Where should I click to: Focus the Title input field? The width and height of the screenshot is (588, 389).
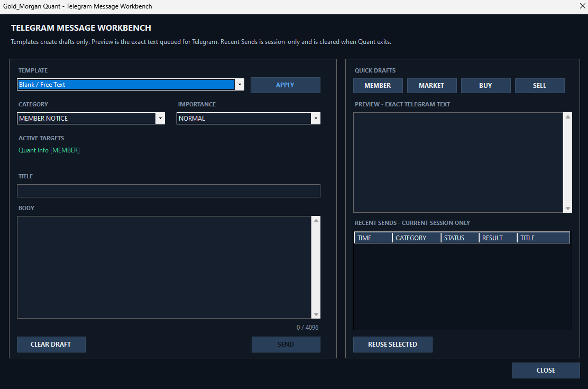[x=168, y=191]
